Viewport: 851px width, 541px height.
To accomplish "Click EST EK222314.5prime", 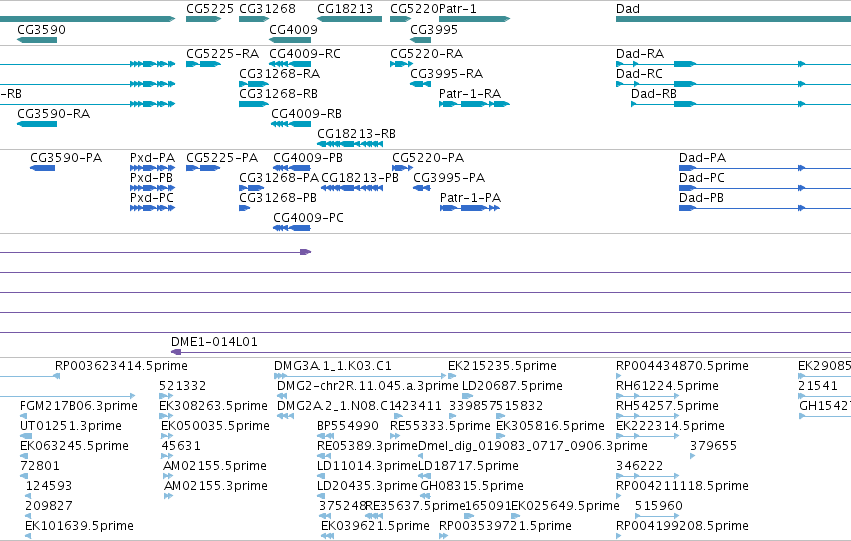I will point(647,436).
